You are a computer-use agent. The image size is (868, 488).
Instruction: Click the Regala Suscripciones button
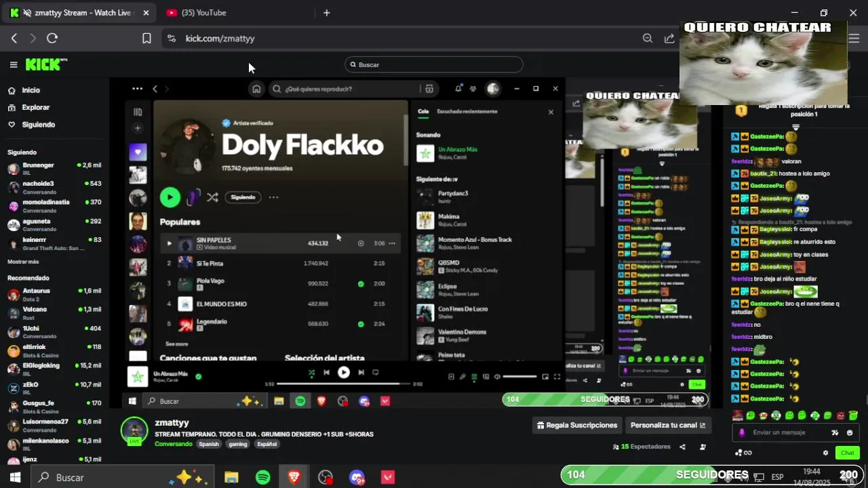tap(577, 425)
